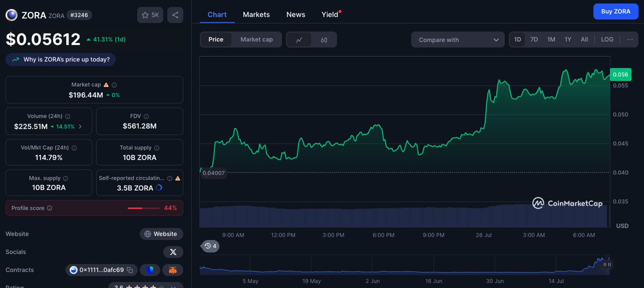The image size is (644, 288).
Task: Click the ZORA coin logo icon
Action: pyautogui.click(x=11, y=15)
